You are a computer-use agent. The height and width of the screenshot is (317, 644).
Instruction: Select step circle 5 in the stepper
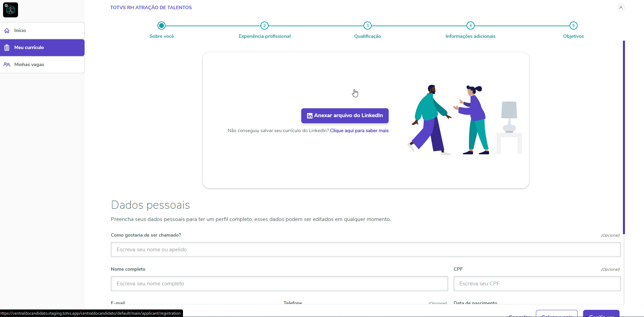tap(574, 26)
